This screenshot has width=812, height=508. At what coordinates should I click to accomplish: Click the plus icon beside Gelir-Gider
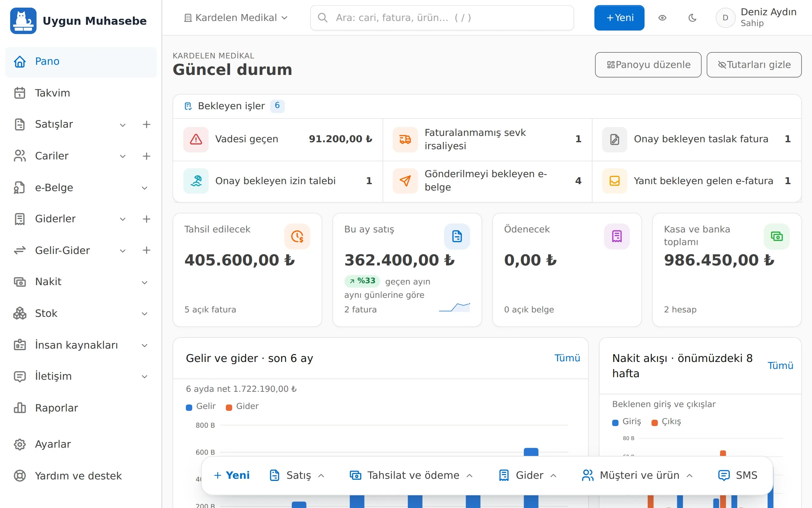(146, 250)
